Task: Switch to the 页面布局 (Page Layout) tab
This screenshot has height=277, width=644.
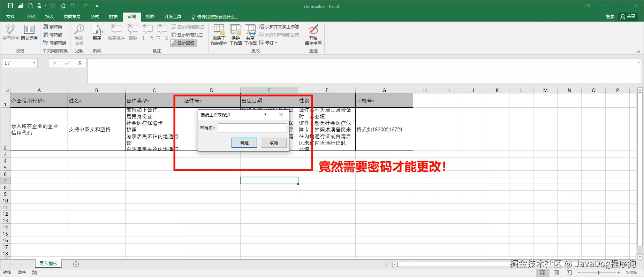Action: [72, 17]
